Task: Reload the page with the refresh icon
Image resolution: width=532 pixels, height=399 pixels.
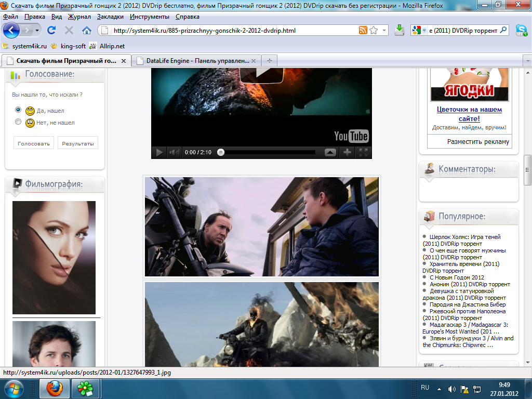Action: point(51,30)
